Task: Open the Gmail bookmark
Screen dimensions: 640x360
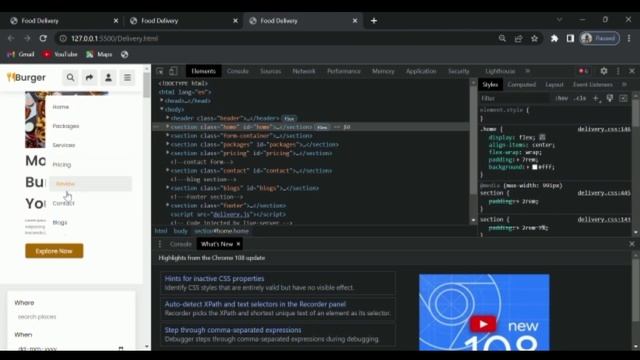Action: coord(21,54)
